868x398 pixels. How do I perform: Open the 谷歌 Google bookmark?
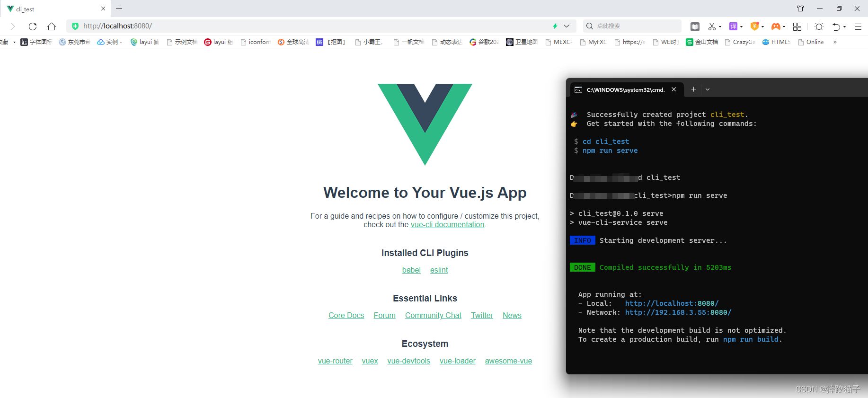tap(484, 42)
